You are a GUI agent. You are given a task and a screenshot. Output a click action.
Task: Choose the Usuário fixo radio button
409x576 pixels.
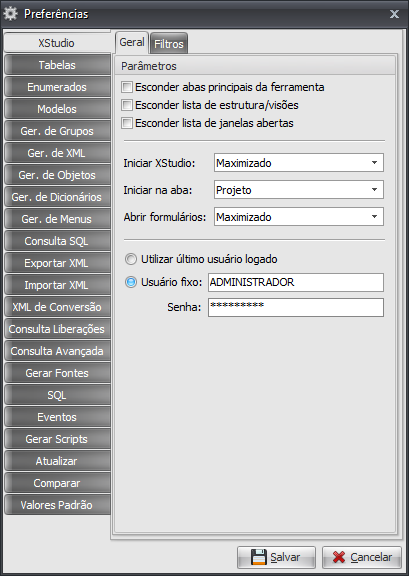(x=130, y=282)
